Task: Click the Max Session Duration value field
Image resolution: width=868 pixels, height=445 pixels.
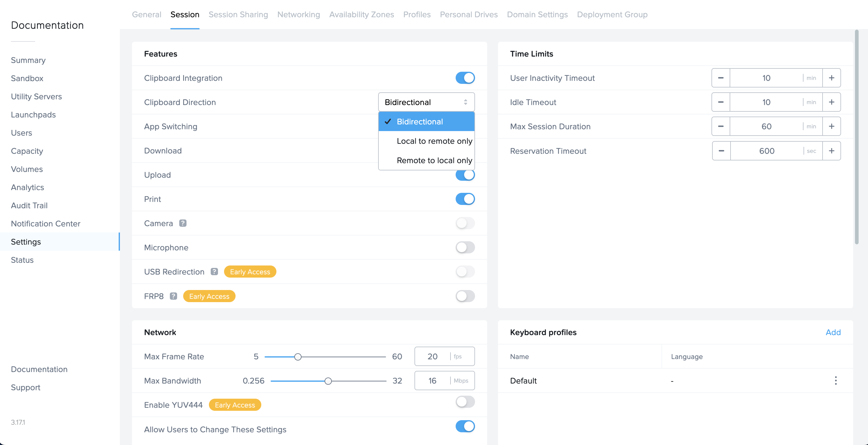Action: 766,126
